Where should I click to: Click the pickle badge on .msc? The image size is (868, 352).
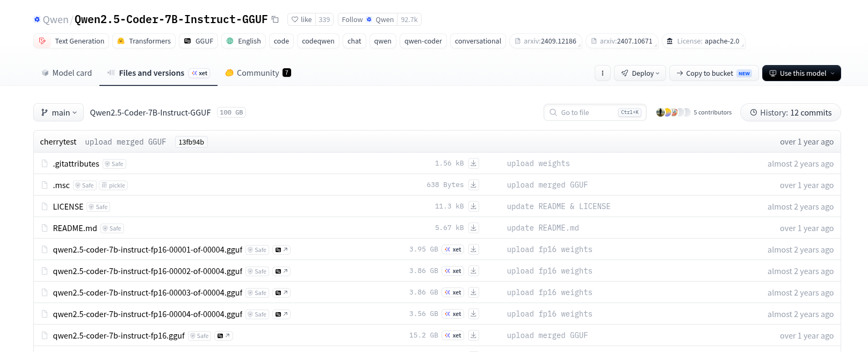[x=113, y=185]
